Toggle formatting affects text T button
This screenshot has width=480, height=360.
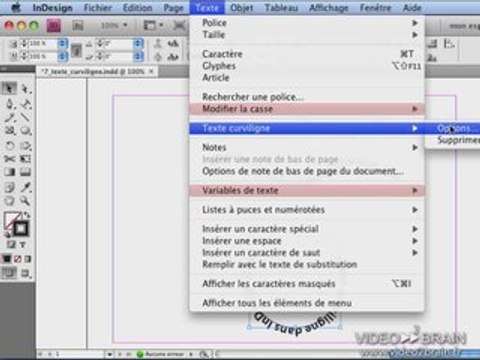point(23,245)
